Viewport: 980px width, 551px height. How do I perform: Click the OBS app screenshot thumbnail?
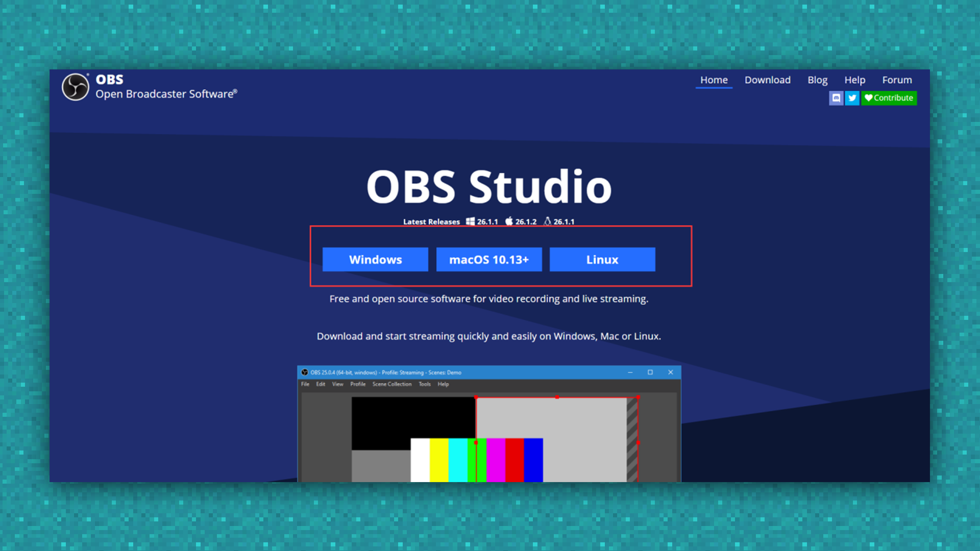489,424
